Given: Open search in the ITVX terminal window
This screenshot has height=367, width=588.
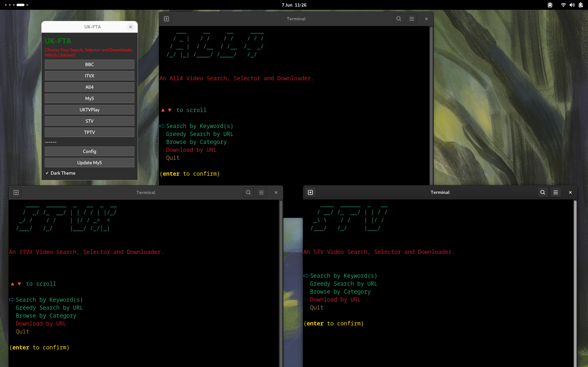Looking at the screenshot, I should [x=248, y=193].
